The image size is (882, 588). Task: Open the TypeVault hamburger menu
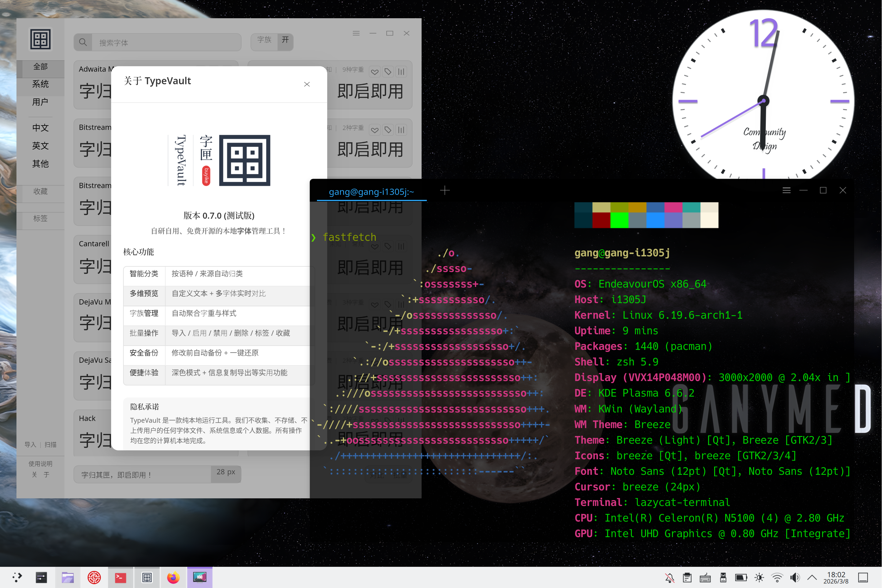[356, 33]
